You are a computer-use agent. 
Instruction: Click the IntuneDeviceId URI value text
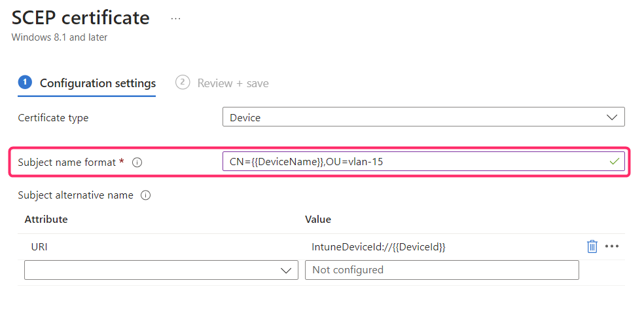[x=378, y=247]
